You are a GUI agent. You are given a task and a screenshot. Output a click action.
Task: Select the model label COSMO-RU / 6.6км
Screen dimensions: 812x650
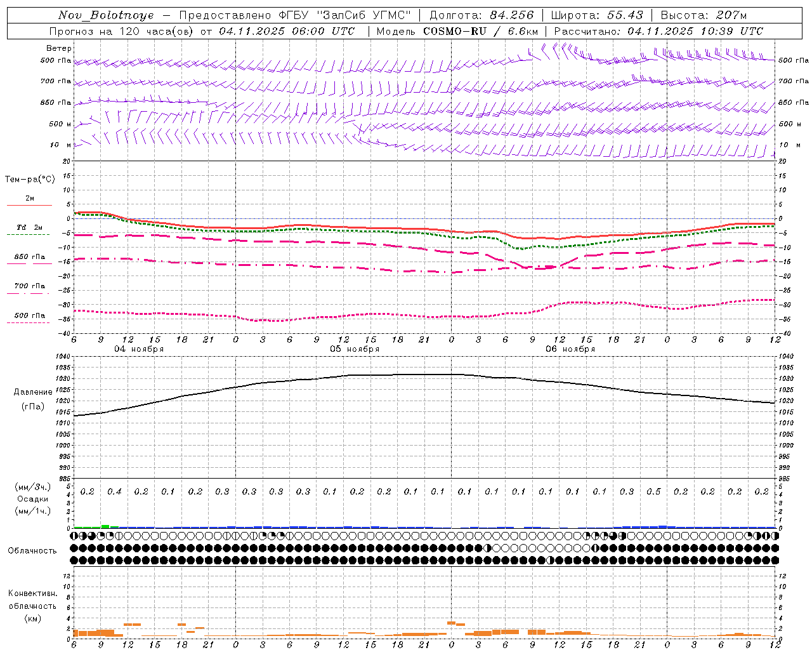coord(480,31)
